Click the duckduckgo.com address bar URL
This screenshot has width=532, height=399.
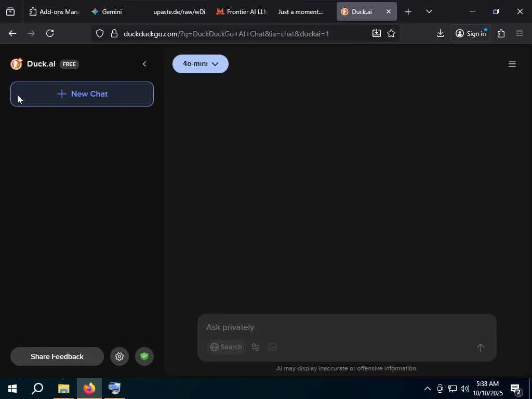(x=227, y=34)
